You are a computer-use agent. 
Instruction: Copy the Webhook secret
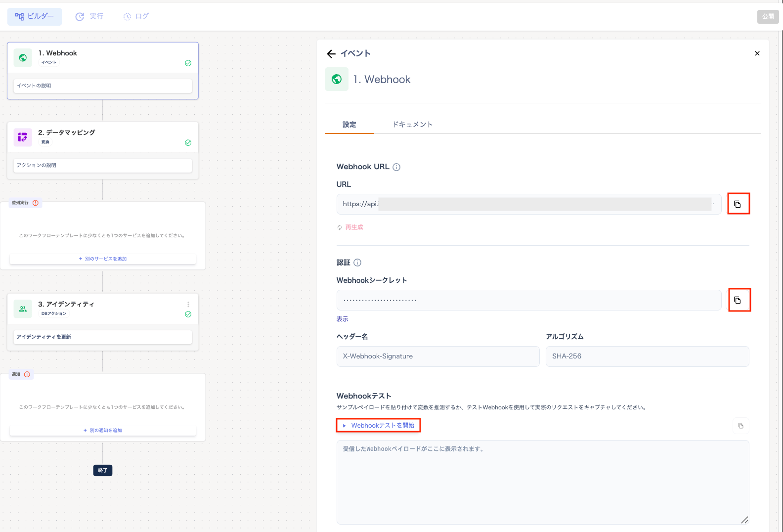(738, 300)
